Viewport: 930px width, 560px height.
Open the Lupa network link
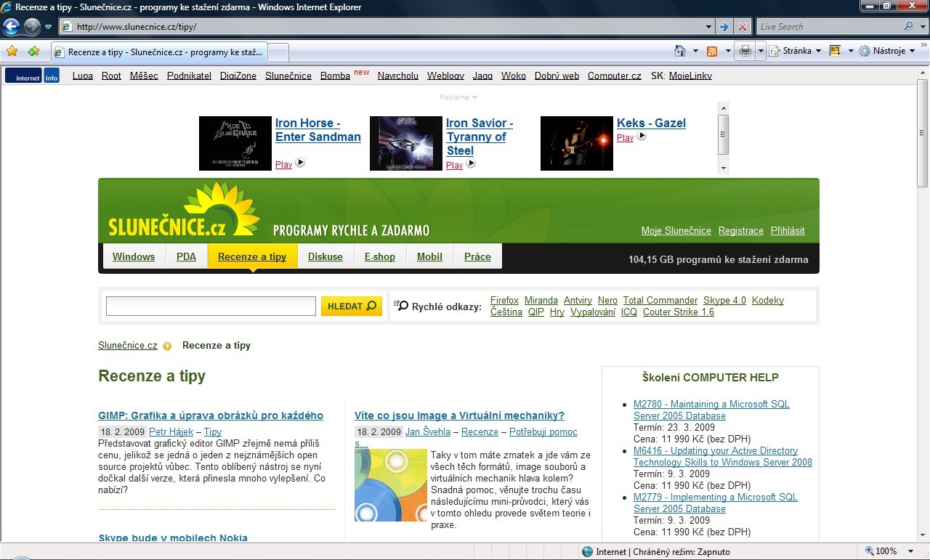coord(83,76)
